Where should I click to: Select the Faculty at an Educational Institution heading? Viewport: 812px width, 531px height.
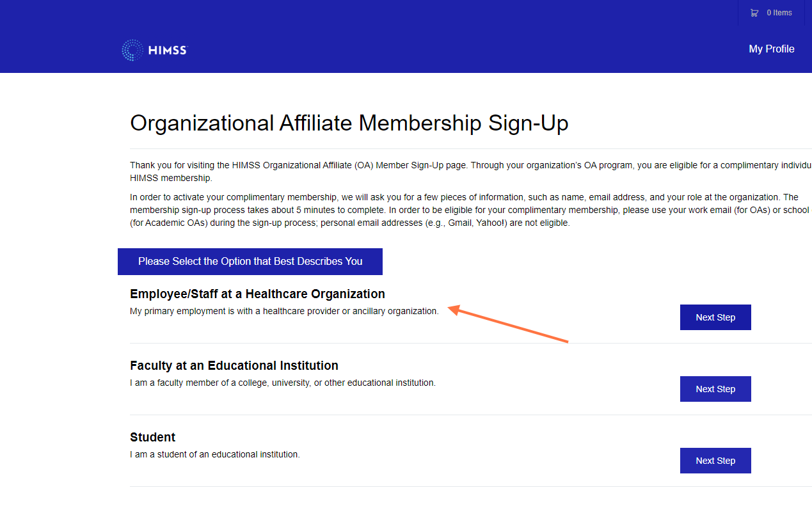(x=234, y=366)
